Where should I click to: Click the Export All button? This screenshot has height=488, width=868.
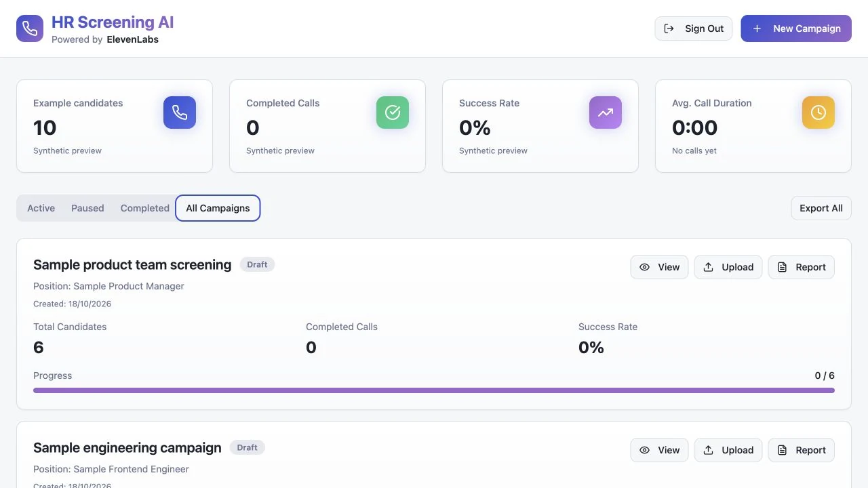click(821, 208)
